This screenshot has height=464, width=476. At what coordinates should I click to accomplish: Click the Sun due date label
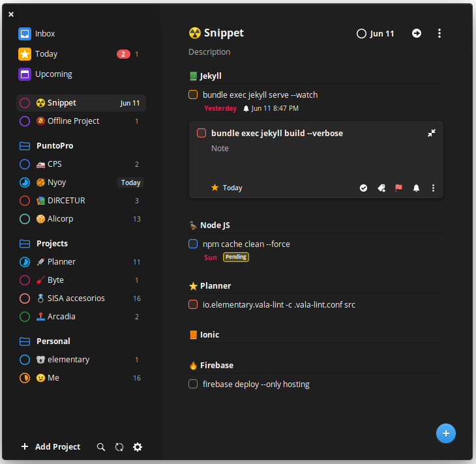tap(211, 257)
